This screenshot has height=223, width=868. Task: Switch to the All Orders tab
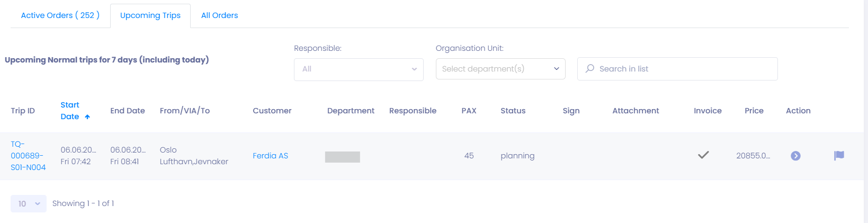click(x=219, y=15)
